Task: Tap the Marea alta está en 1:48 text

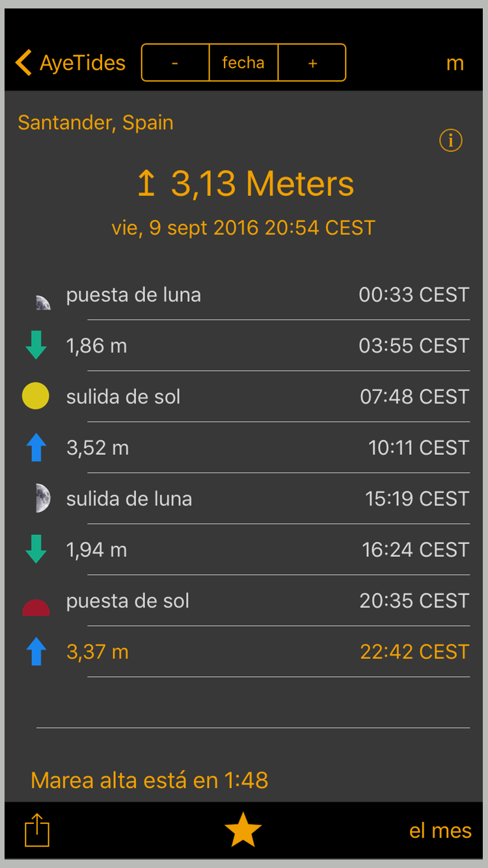Action: pos(150,780)
